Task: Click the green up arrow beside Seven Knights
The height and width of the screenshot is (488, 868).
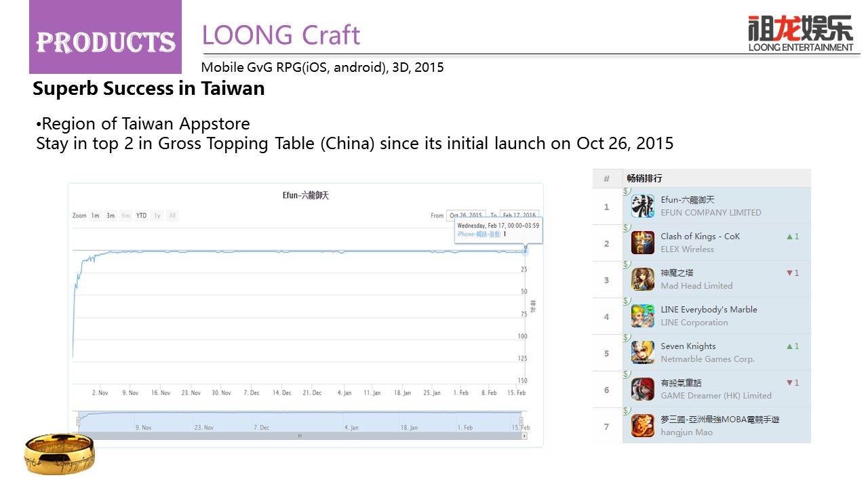Action: click(x=789, y=346)
